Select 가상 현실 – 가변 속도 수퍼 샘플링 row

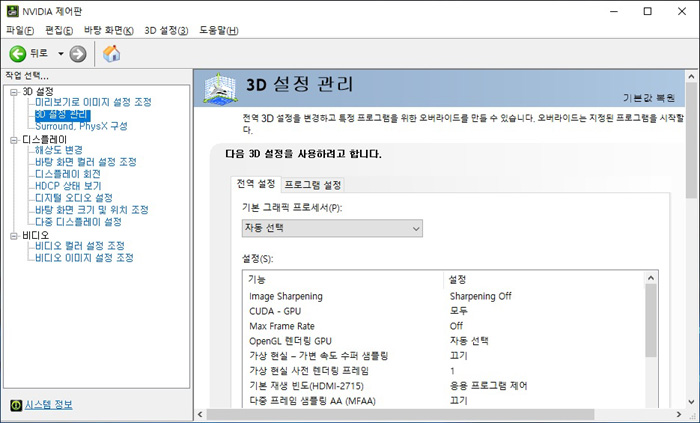tap(446, 356)
